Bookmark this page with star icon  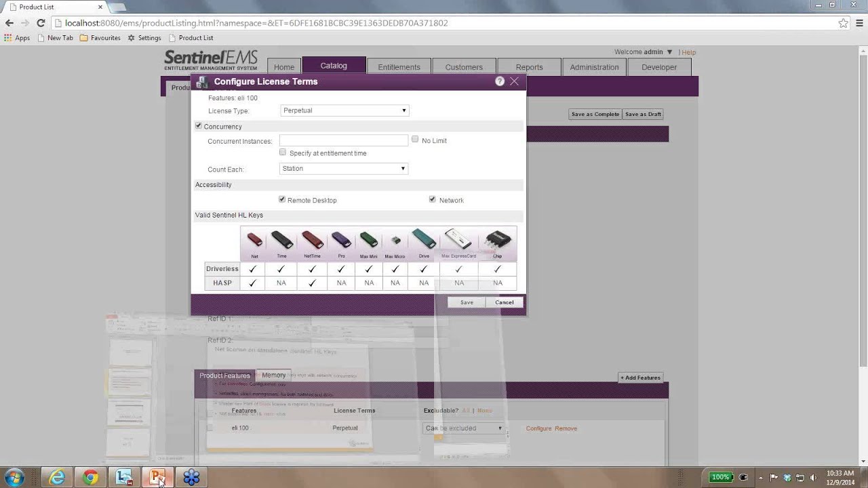(x=843, y=23)
